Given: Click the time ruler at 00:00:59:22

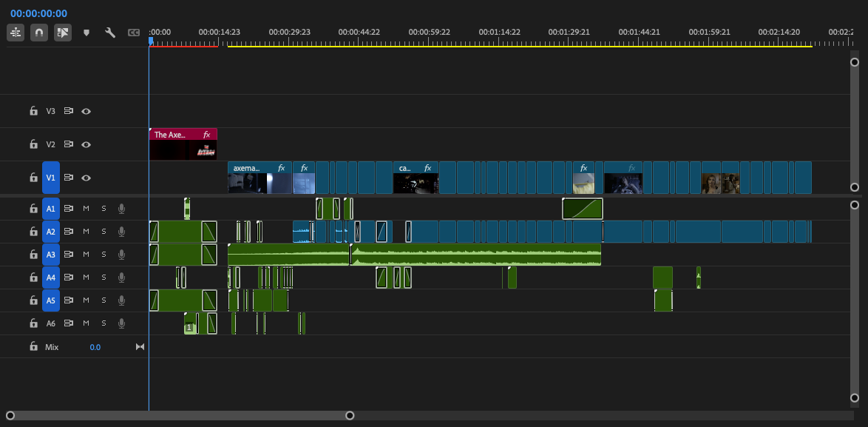Looking at the screenshot, I should [429, 32].
